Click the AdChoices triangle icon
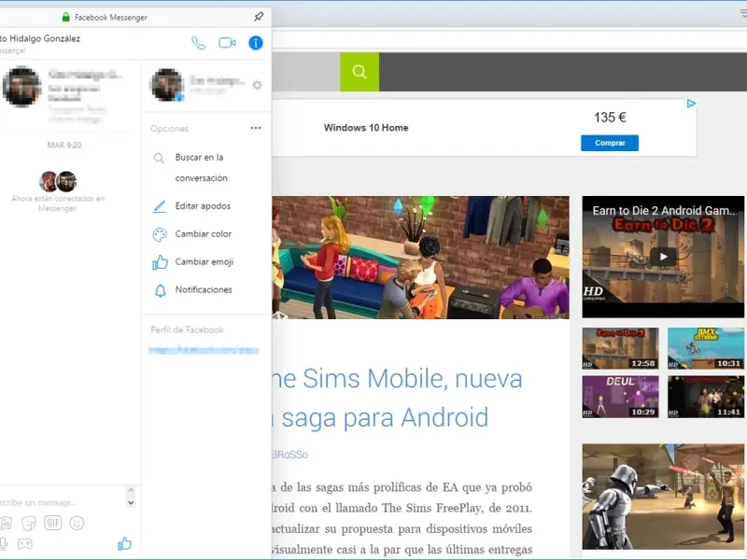Screen dimensions: 747x560 (x=691, y=104)
